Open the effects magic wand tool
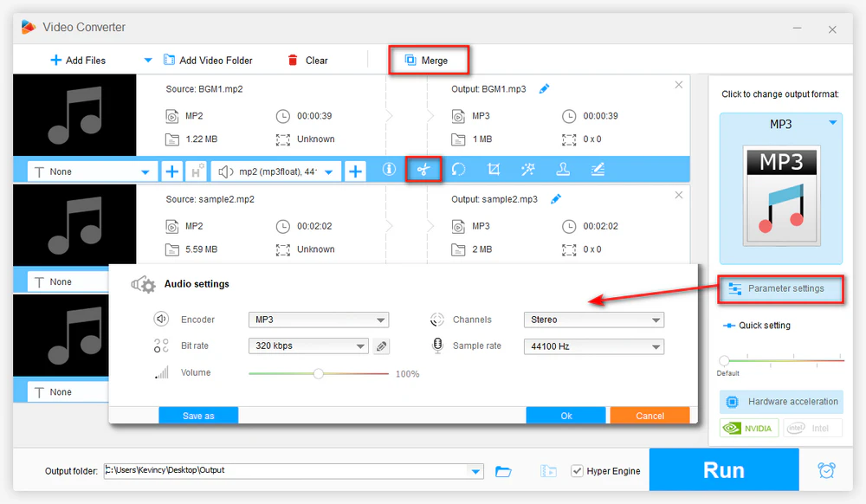This screenshot has width=866, height=504. click(x=528, y=170)
